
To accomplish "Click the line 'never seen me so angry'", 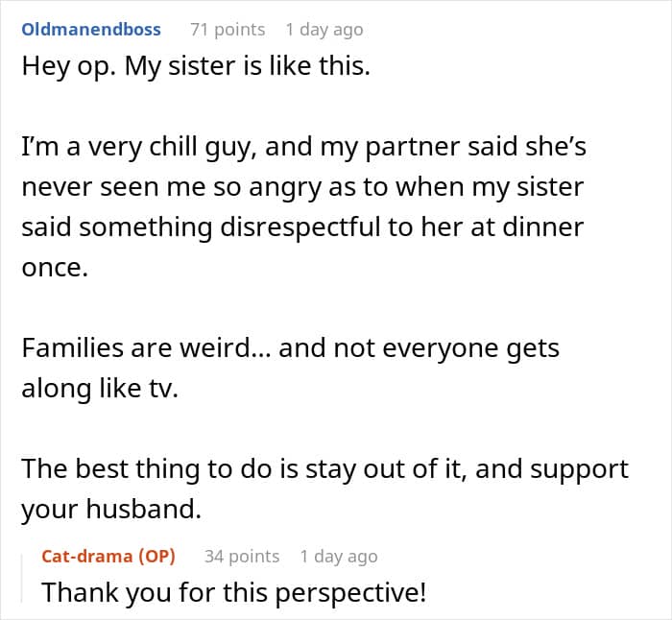I will [302, 188].
